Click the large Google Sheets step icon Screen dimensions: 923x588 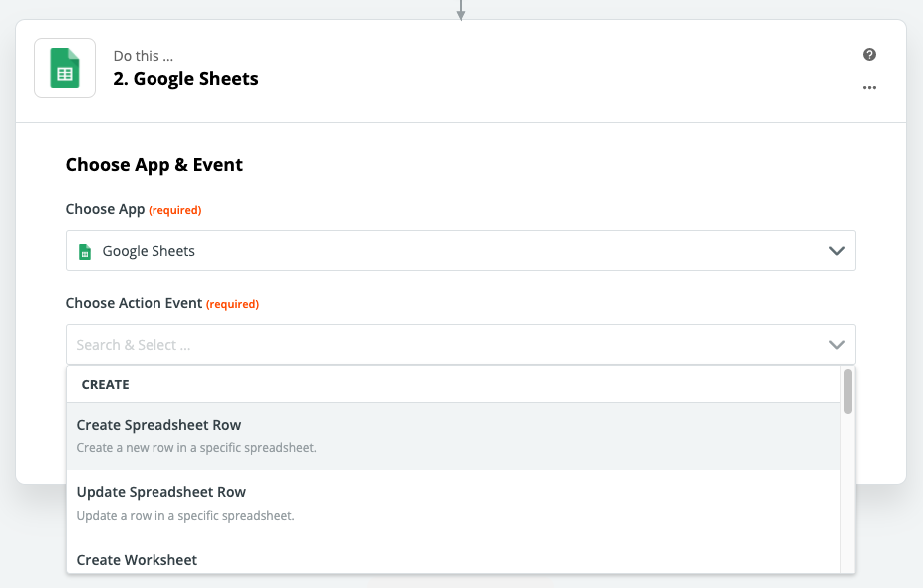point(65,68)
